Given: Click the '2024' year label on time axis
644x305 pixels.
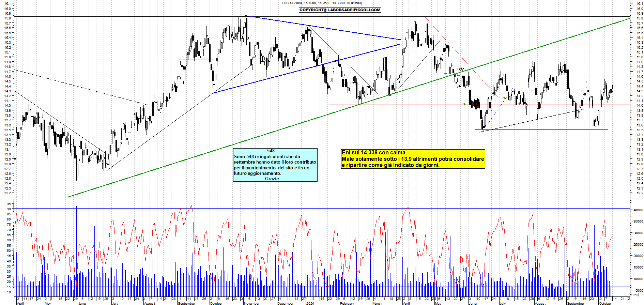Looking at the screenshot, I should click(310, 303).
